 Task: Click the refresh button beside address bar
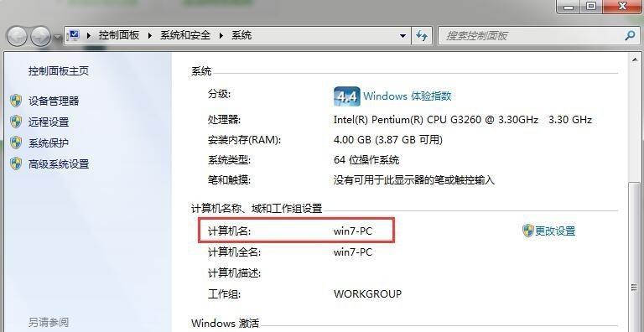click(x=422, y=36)
